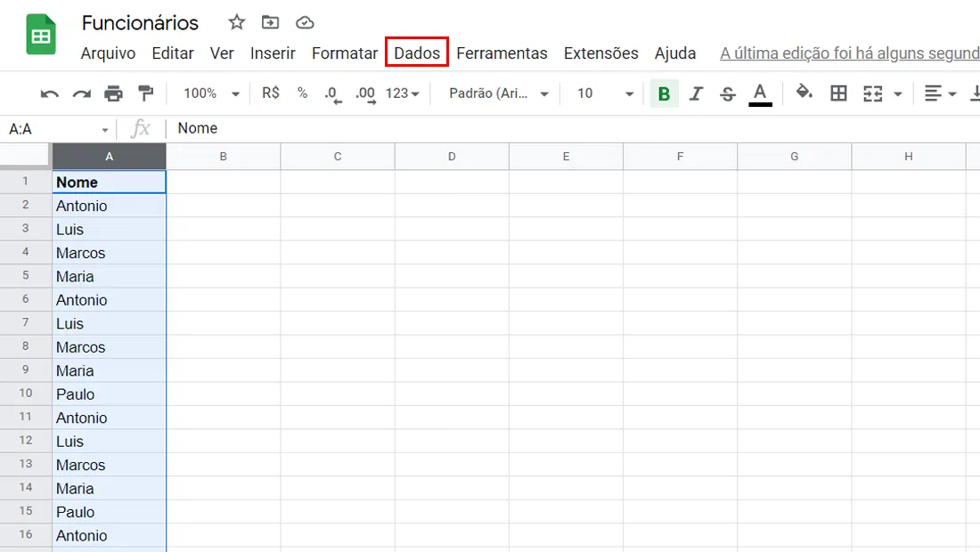Open the borders grid icon
This screenshot has height=552, width=980.
point(838,93)
